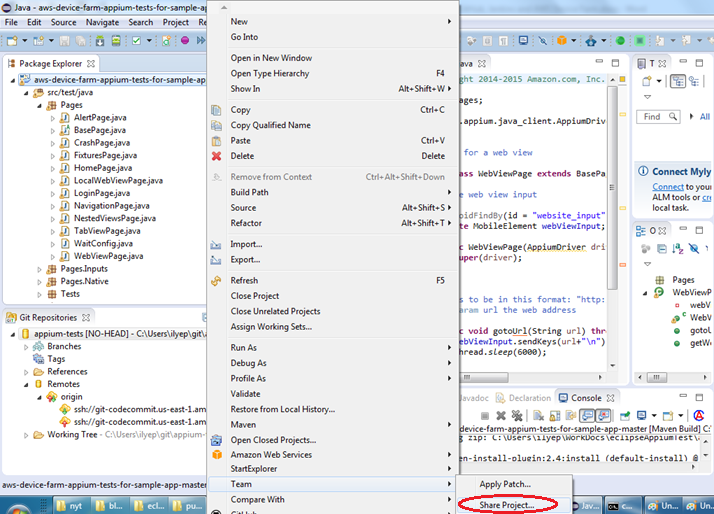This screenshot has width=714, height=514.
Task: Click the Copy icon in context menu
Action: 216,110
